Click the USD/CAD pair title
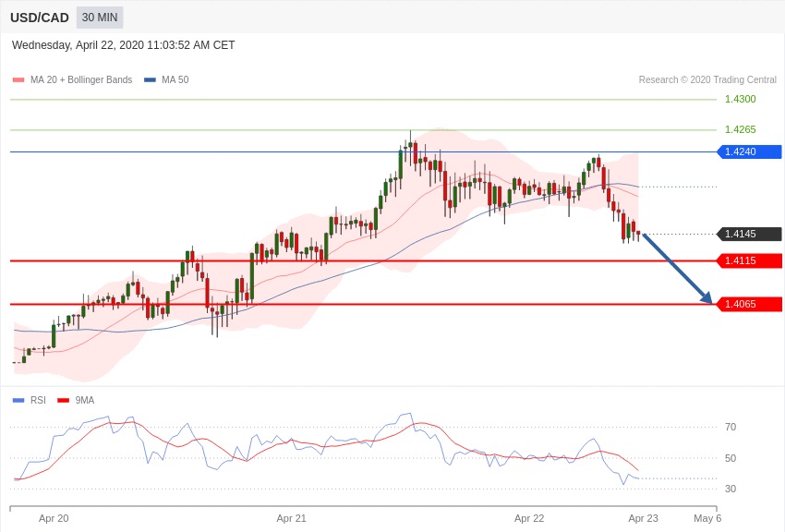 click(x=40, y=18)
